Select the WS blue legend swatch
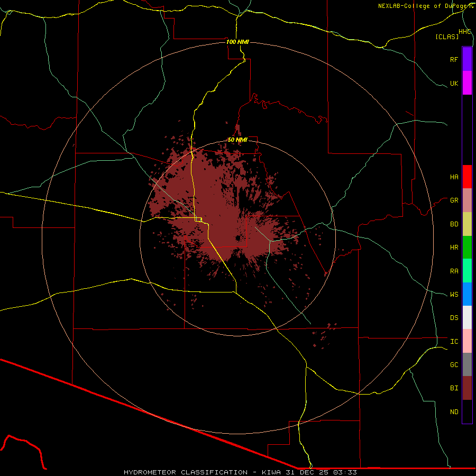 (467, 294)
